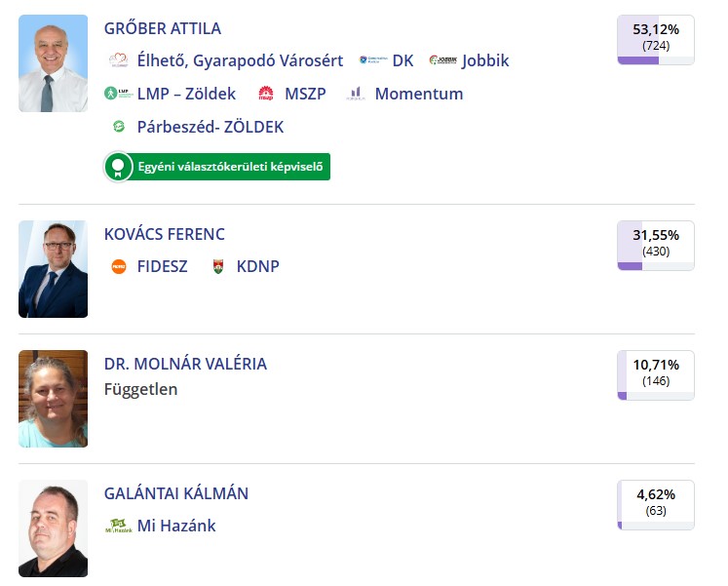Click the Párbeszéd-ZÖLDEK party logo icon
728x586 pixels.
[119, 127]
